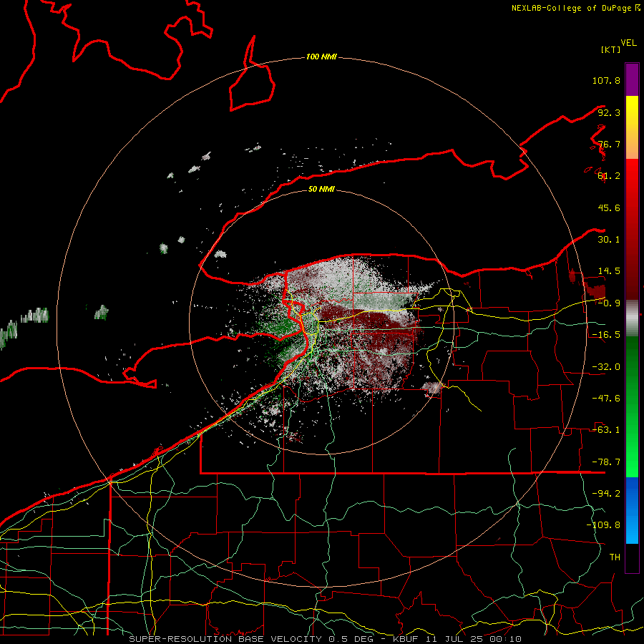Click the -109.8 value on velocity scale
The height and width of the screenshot is (644, 644).
[603, 525]
